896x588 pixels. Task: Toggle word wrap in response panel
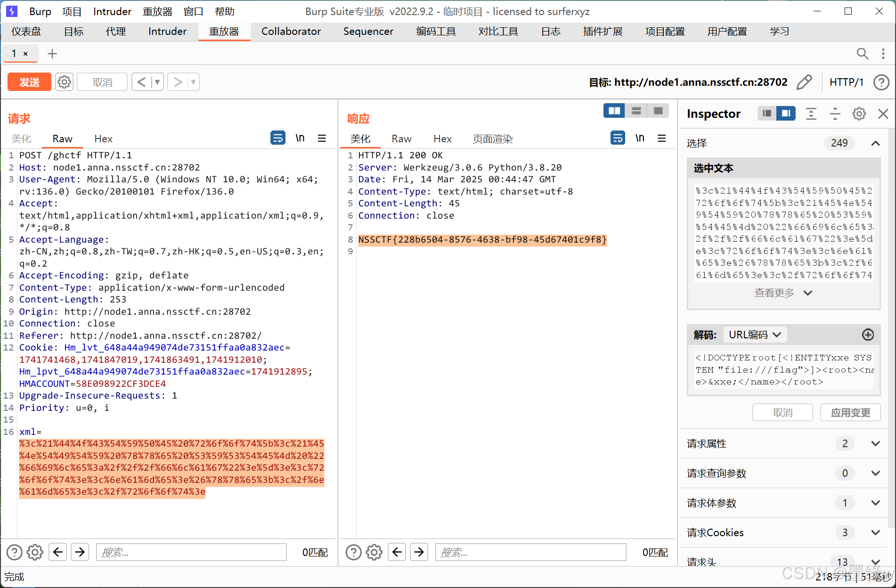[618, 138]
